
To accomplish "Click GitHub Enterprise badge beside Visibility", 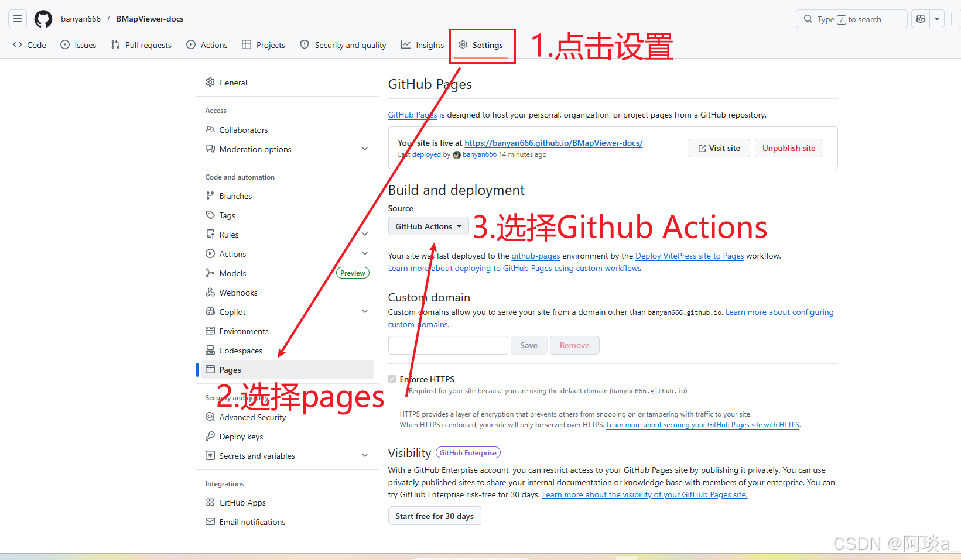I will click(x=468, y=453).
